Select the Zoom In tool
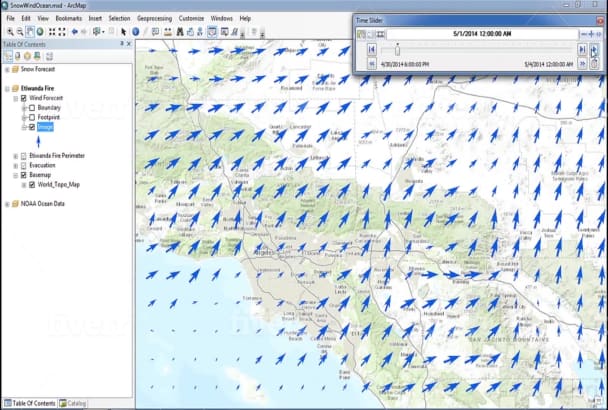Viewport: 608px width, 410px height. point(10,32)
